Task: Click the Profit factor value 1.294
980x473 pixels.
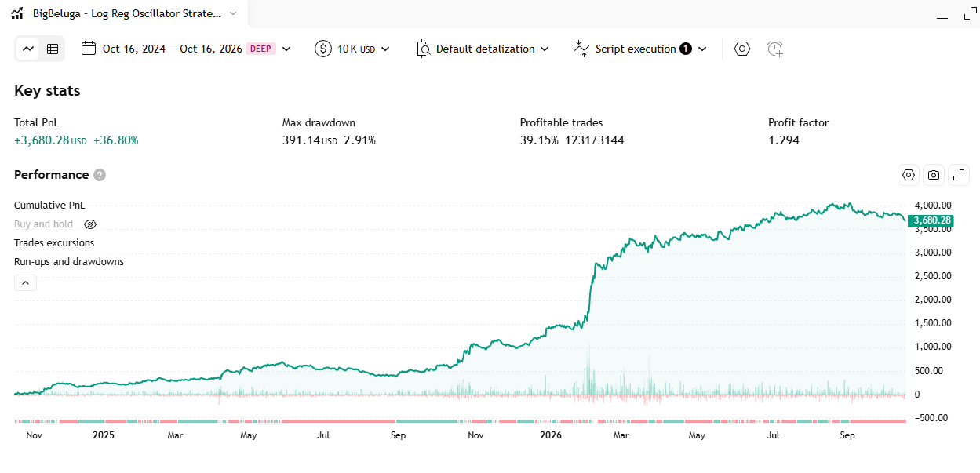Action: click(x=784, y=140)
